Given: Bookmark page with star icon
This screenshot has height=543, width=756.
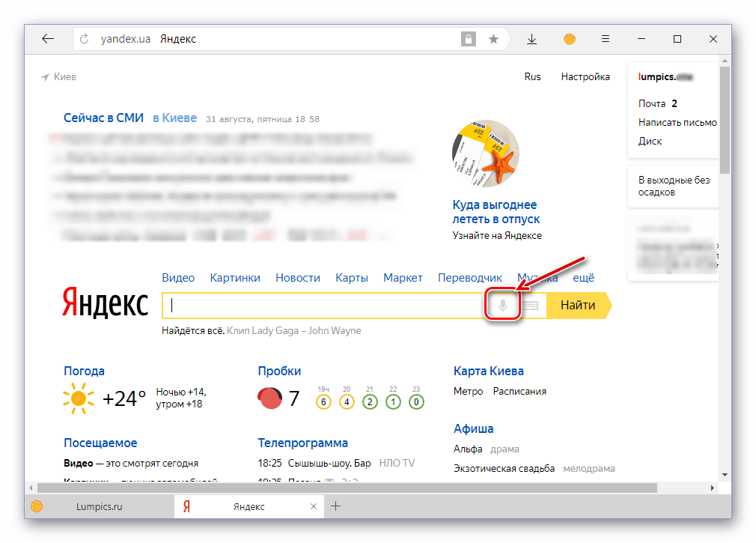Looking at the screenshot, I should tap(493, 39).
